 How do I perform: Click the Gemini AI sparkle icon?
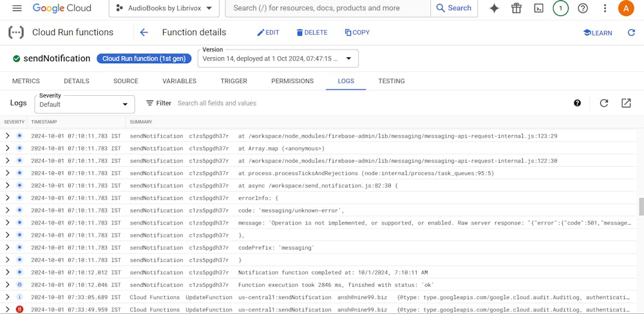[x=494, y=8]
